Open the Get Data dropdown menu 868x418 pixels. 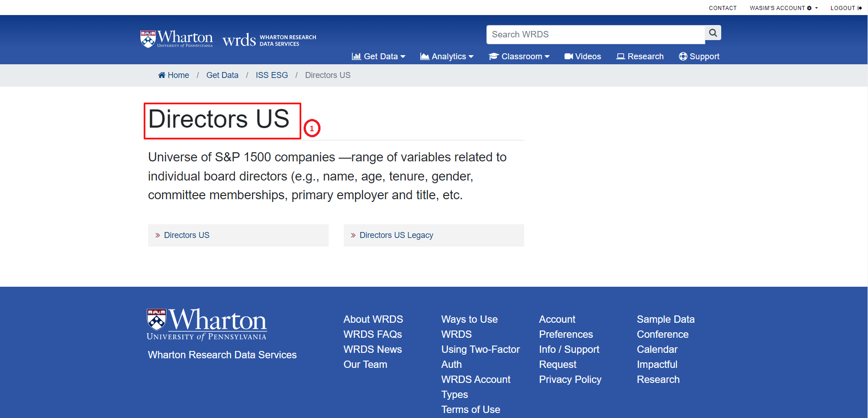pos(378,57)
